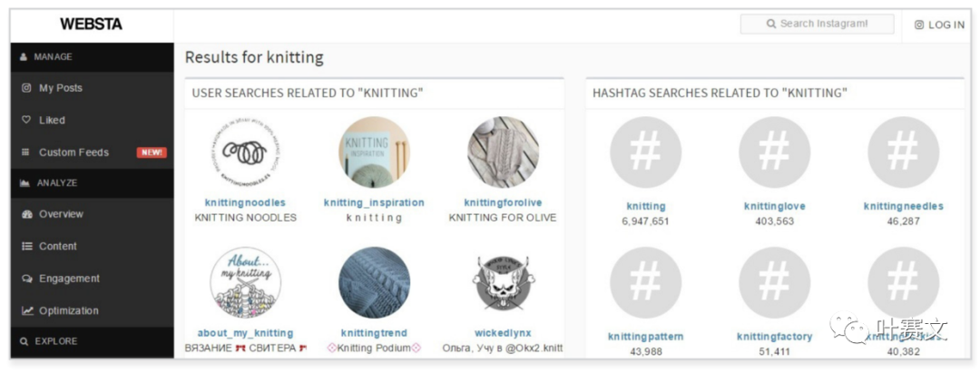This screenshot has width=980, height=373.
Task: Open the Liked posts section
Action: [x=52, y=120]
